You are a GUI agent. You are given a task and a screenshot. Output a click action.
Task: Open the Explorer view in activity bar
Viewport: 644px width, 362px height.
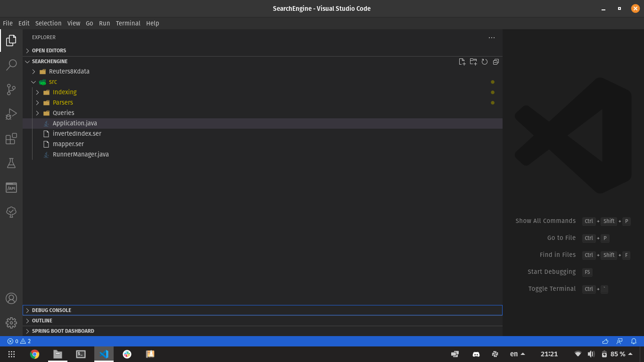click(11, 41)
